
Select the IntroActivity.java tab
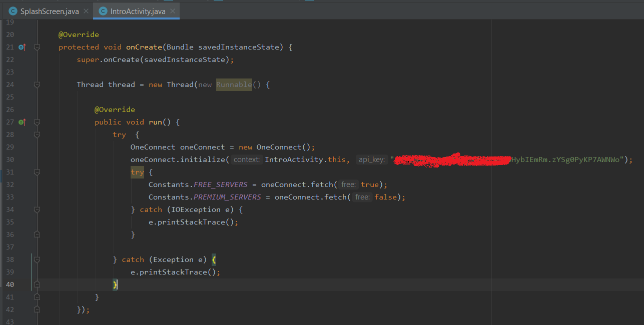click(139, 11)
